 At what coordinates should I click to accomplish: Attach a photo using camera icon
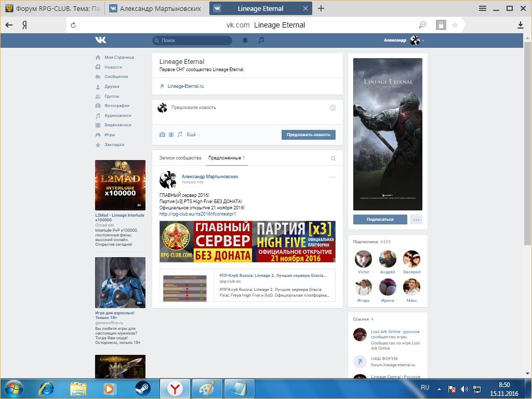[162, 135]
